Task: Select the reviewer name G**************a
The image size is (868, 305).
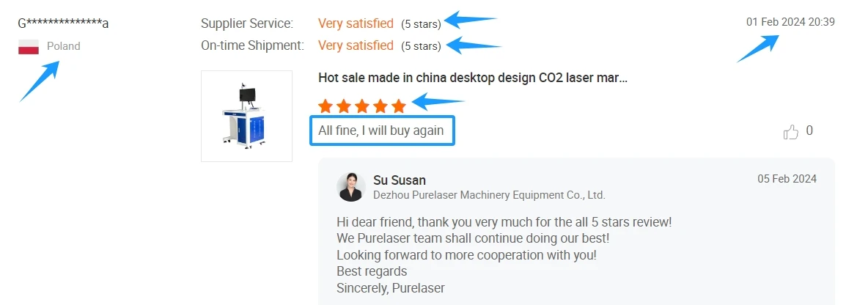Action: pos(63,23)
